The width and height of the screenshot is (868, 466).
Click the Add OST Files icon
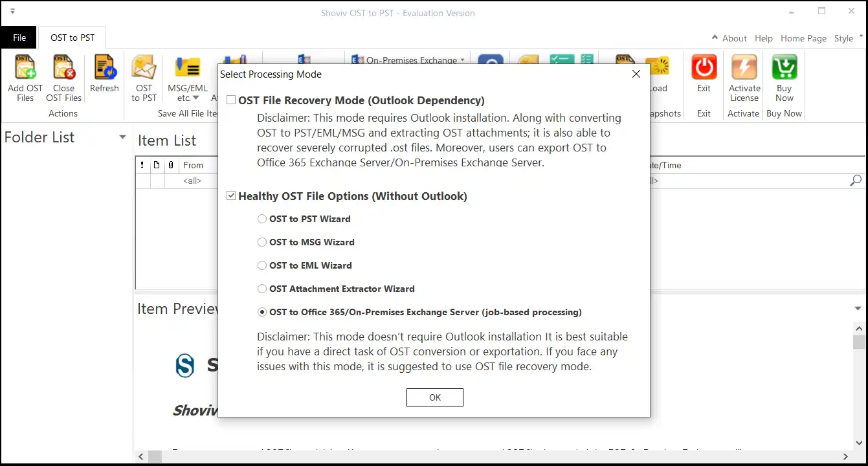coord(25,67)
